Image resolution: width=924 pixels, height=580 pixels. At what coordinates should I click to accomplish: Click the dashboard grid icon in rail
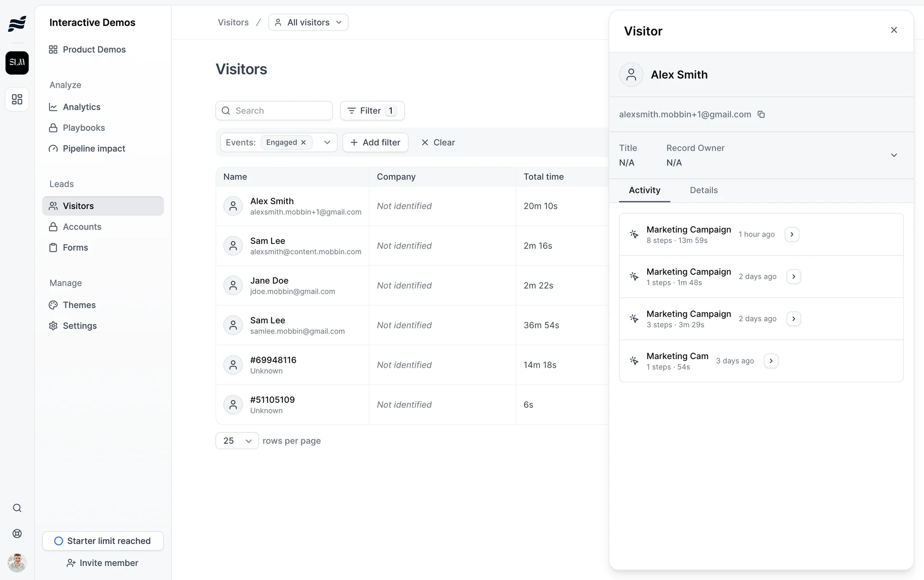17,100
